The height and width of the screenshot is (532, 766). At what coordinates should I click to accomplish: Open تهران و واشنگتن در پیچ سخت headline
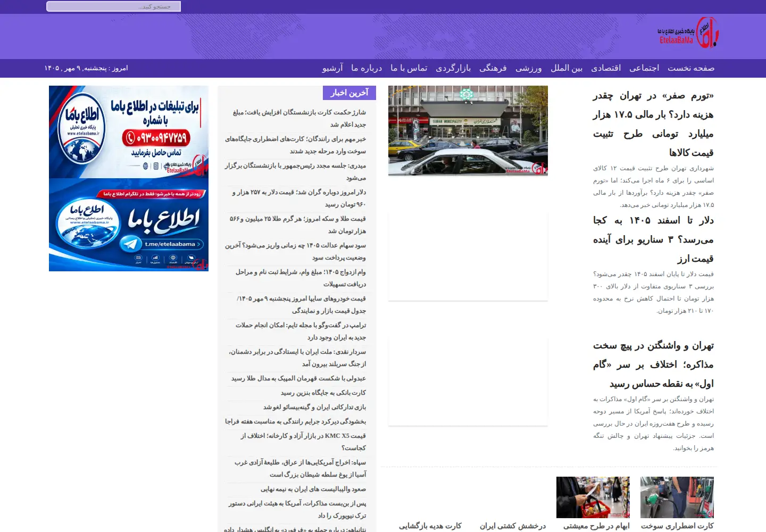[x=653, y=364]
